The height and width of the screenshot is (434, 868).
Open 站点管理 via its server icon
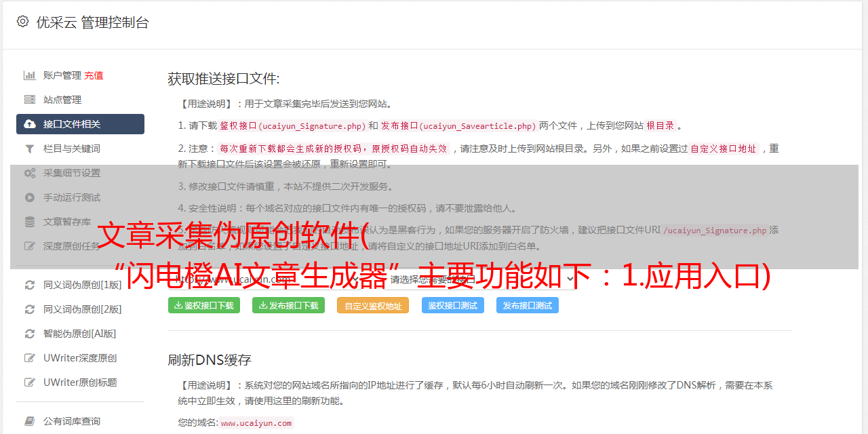pos(30,100)
